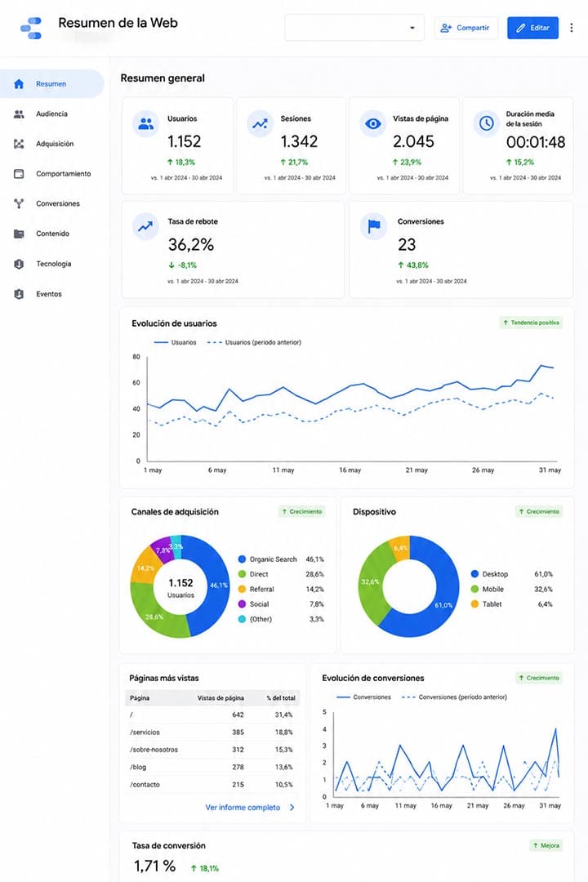The width and height of the screenshot is (588, 882).
Task: Click the Comportamiento window icon
Action: (19, 174)
